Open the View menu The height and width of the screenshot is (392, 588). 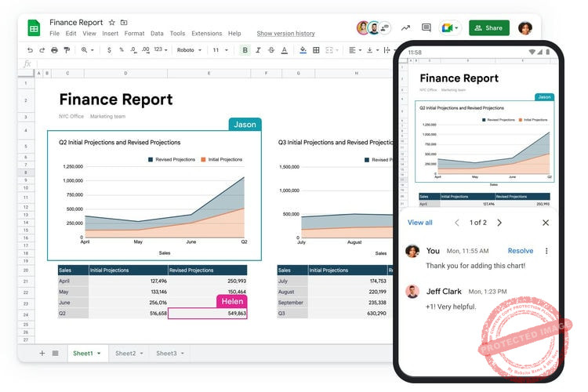pos(89,34)
